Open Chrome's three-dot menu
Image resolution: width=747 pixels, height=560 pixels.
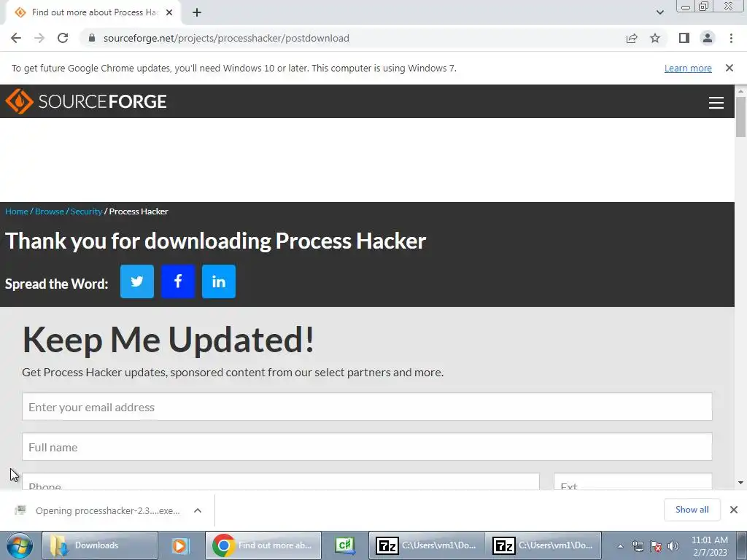[731, 38]
